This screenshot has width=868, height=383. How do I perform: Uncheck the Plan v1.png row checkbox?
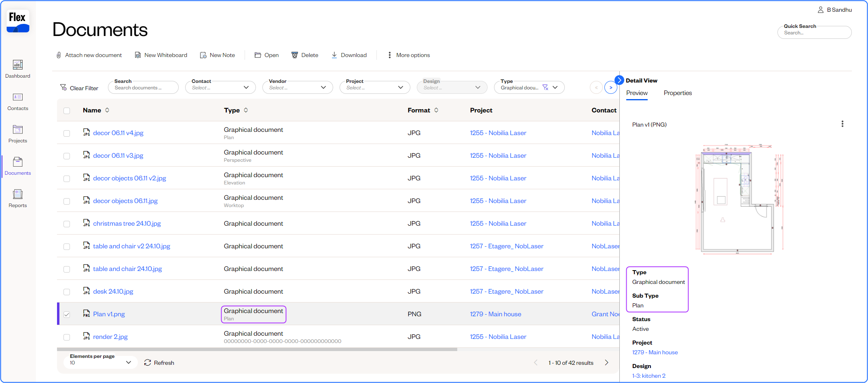pyautogui.click(x=67, y=314)
